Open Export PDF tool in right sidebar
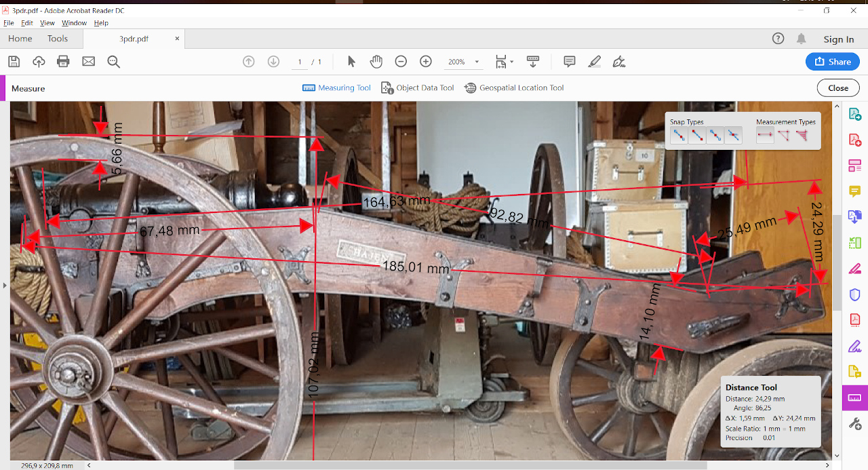 [854, 114]
